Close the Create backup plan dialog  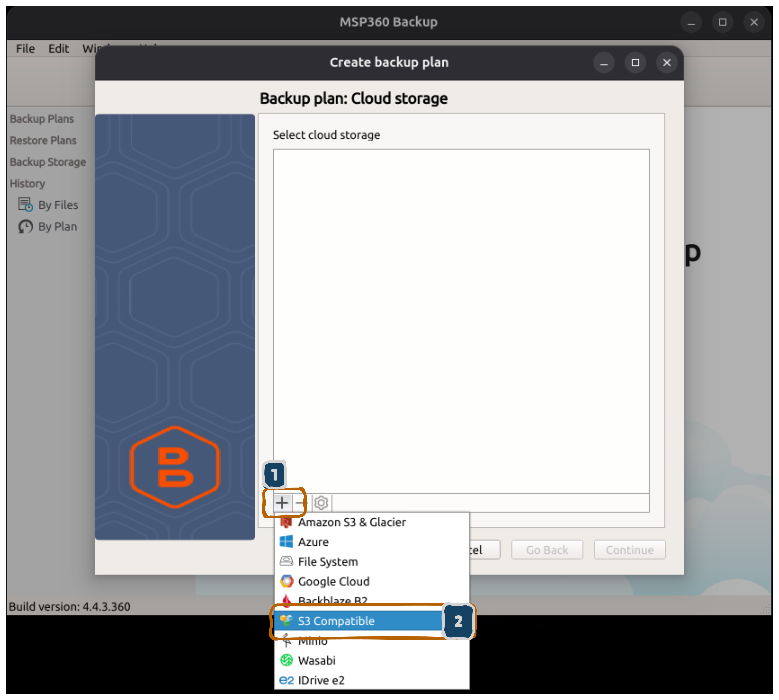pyautogui.click(x=667, y=62)
